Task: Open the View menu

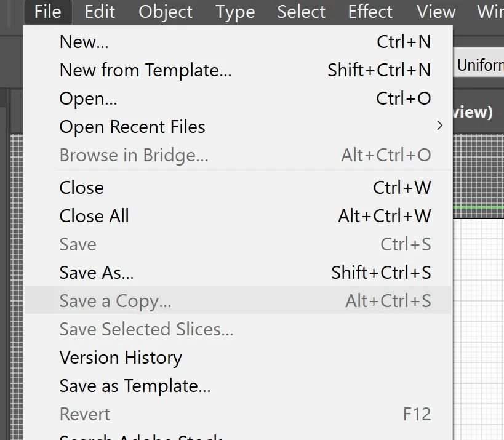Action: click(x=436, y=12)
